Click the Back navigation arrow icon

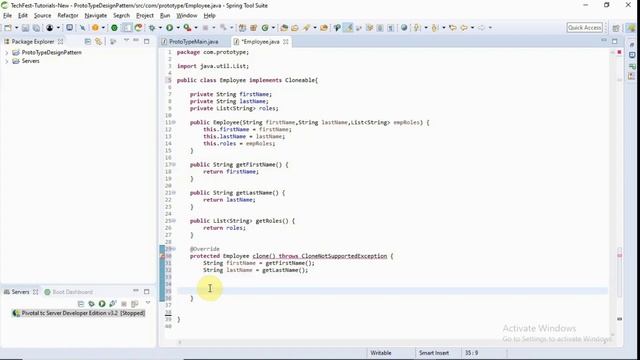pyautogui.click(x=464, y=28)
